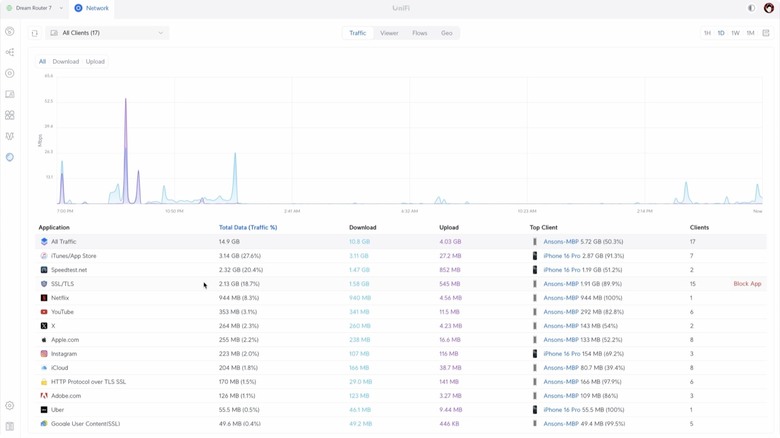Click Block App on the SSL/TLS row
This screenshot has width=780, height=438.
click(x=747, y=284)
